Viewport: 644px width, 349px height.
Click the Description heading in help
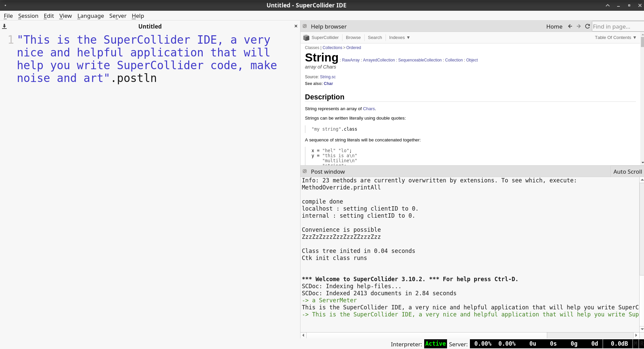coord(324,97)
